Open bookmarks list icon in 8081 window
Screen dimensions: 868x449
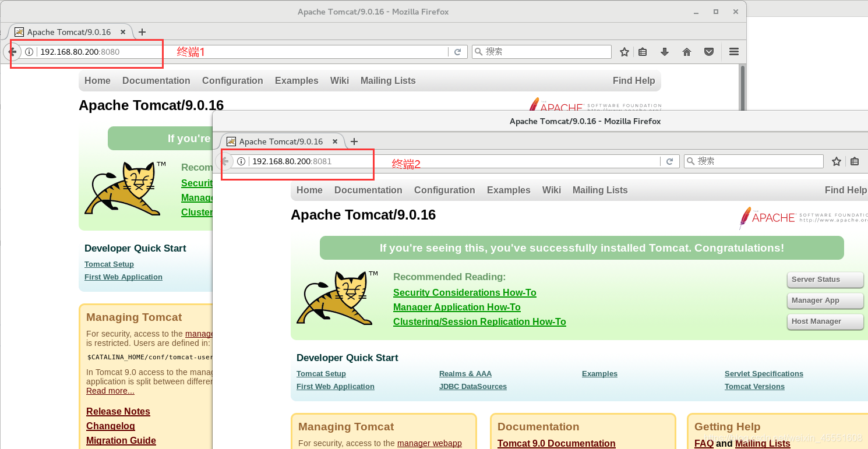(855, 161)
